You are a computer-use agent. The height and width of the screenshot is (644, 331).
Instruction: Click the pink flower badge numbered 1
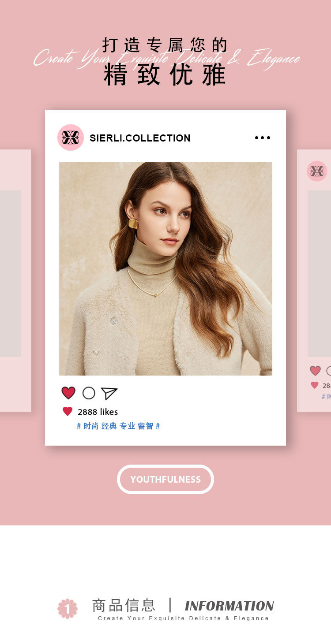[68, 609]
